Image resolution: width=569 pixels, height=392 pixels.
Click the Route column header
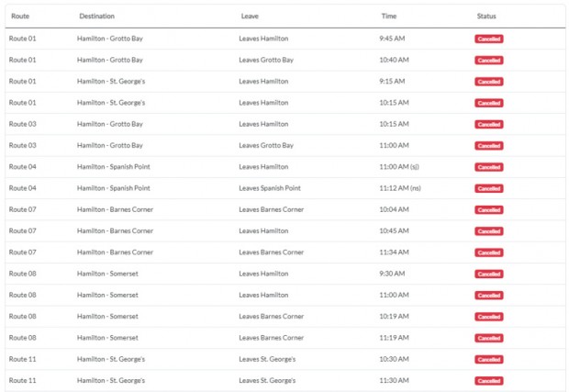[x=20, y=17]
